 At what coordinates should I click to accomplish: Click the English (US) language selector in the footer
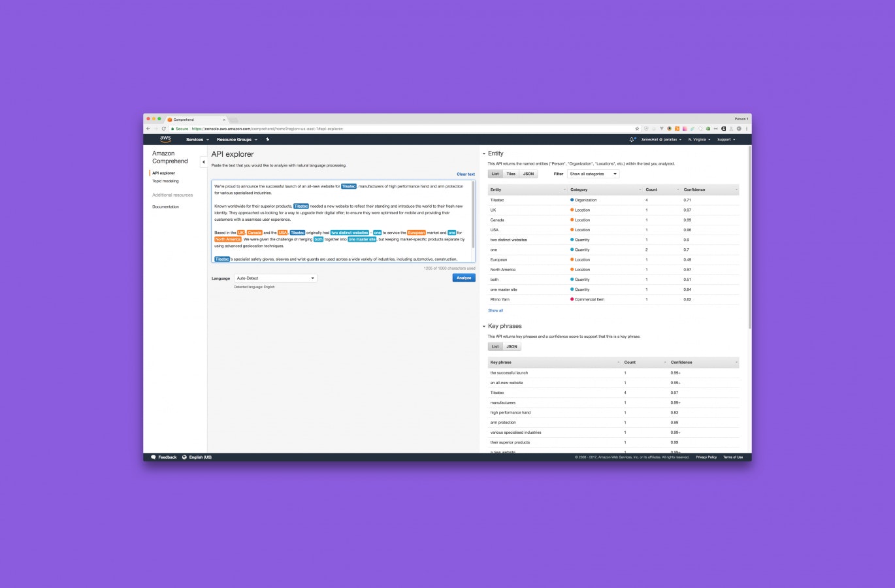(x=201, y=457)
